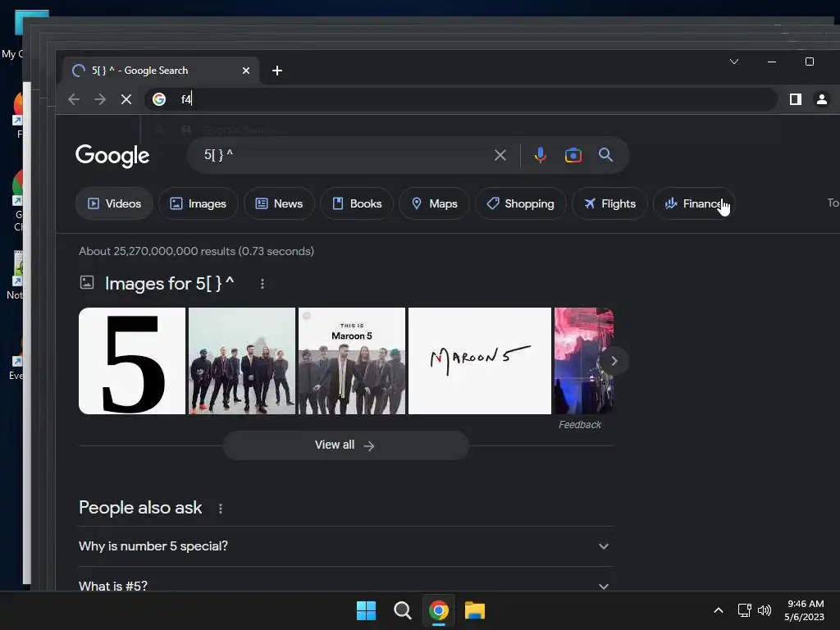The height and width of the screenshot is (630, 840).
Task: Filter results by Books
Action: [357, 203]
